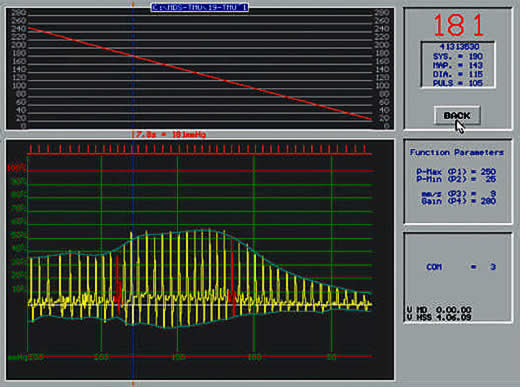The width and height of the screenshot is (520, 387).
Task: Select the mm/s (P3) parameter
Action: 459,194
